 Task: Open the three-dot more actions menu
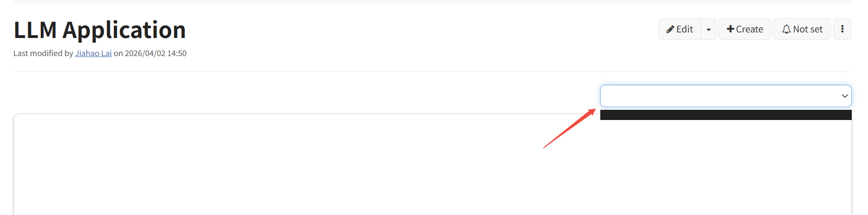pos(842,29)
